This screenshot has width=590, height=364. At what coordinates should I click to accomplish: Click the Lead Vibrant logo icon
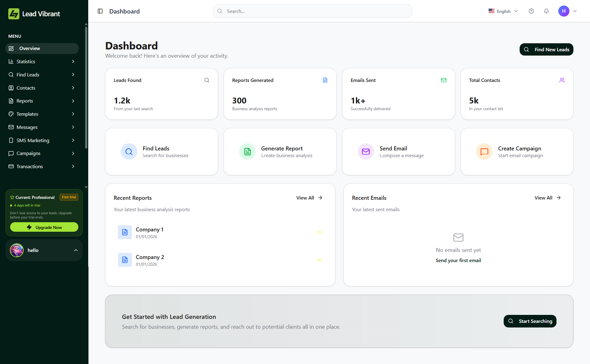pos(14,14)
